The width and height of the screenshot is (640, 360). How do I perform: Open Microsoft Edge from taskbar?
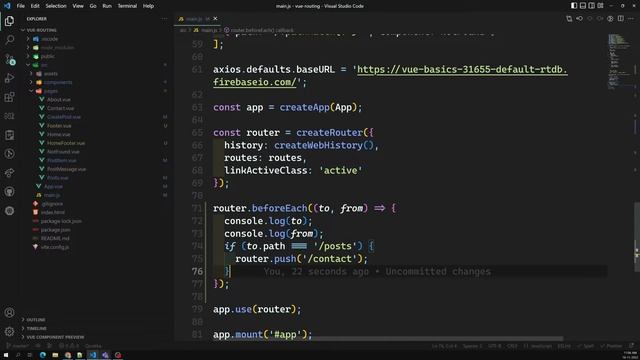(x=42, y=355)
